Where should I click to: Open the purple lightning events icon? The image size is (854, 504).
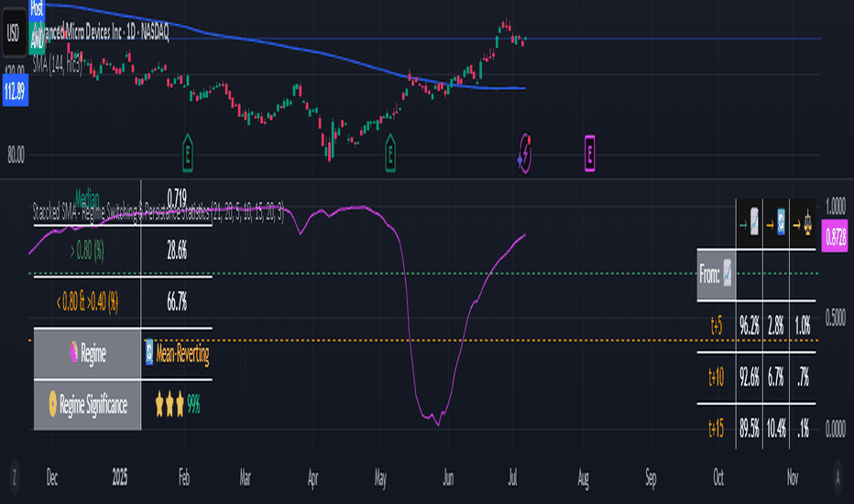click(524, 153)
